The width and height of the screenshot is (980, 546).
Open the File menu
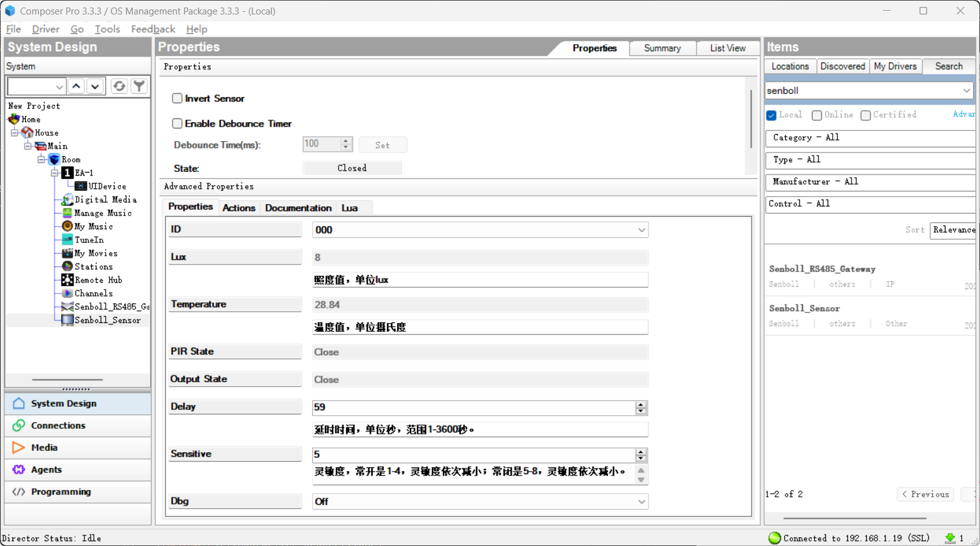tap(13, 29)
